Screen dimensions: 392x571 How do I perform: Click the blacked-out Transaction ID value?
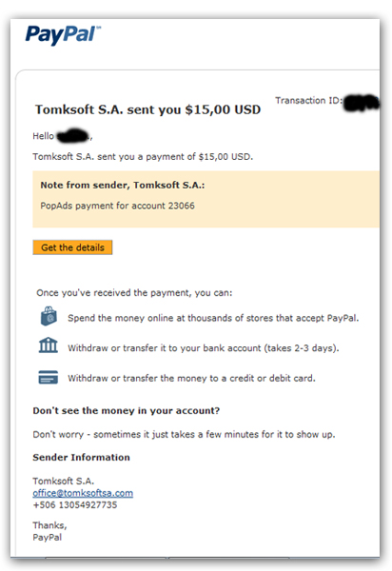(x=362, y=103)
